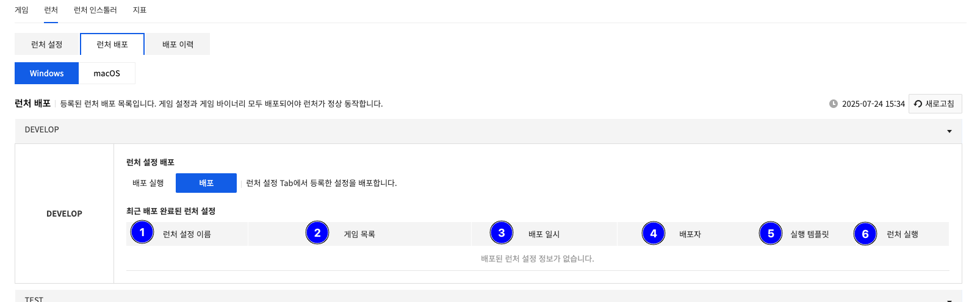Select the Windows platform tab

pyautogui.click(x=47, y=73)
